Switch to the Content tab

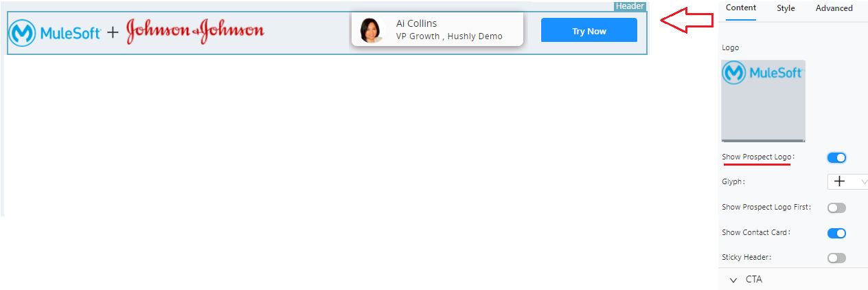[741, 8]
